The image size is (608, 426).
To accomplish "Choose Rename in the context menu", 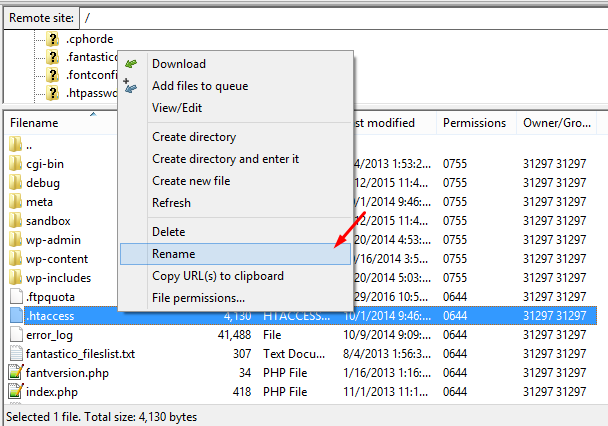I will coord(235,254).
